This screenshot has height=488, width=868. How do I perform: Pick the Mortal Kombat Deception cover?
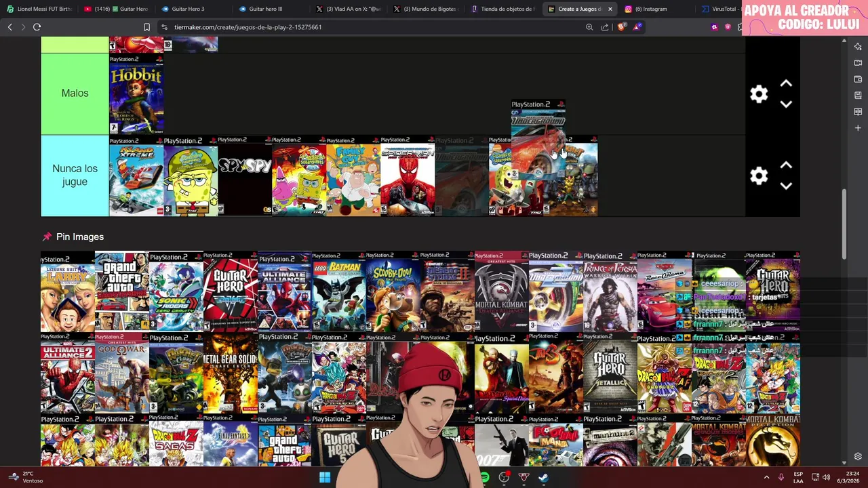(773, 441)
